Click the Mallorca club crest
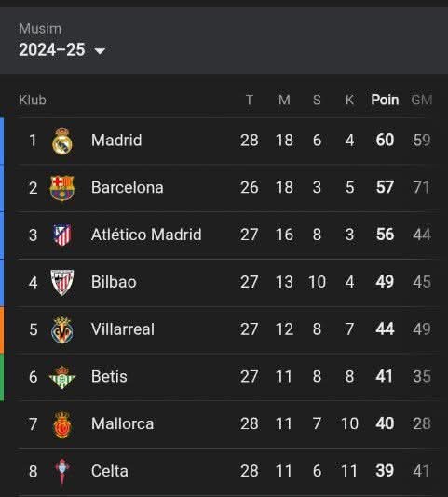 (62, 424)
